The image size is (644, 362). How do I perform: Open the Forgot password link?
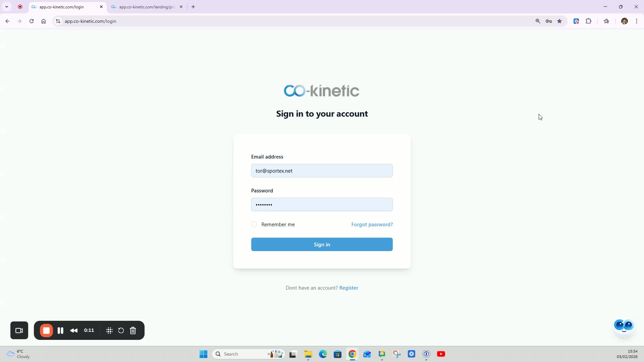click(372, 225)
